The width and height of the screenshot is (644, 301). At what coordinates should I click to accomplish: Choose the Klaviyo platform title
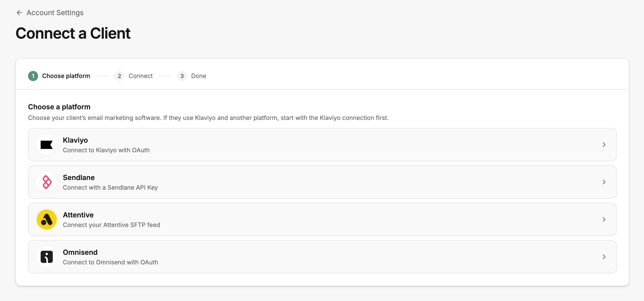(x=75, y=140)
